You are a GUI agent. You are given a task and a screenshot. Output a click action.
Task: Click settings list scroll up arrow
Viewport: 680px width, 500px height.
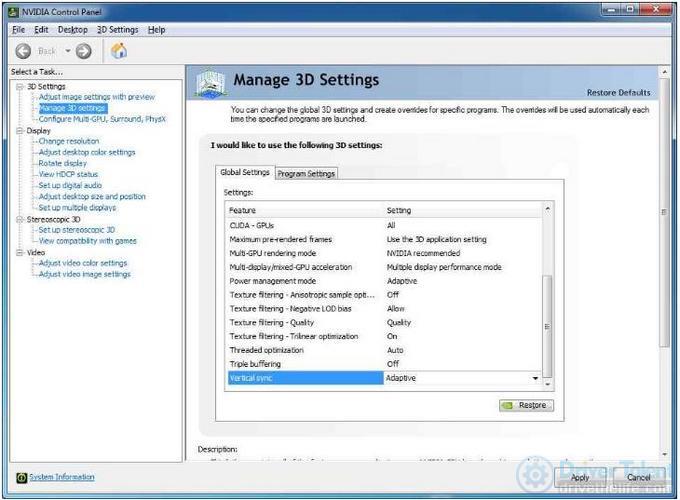(x=547, y=209)
